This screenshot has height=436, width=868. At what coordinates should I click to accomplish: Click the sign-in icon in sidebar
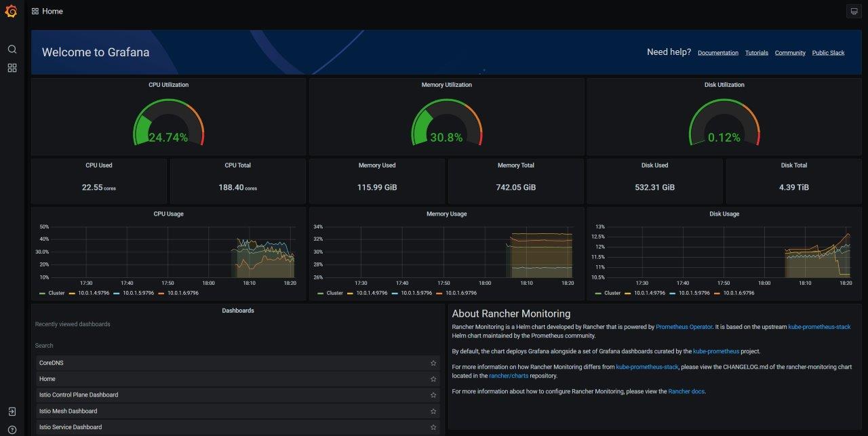click(x=12, y=412)
